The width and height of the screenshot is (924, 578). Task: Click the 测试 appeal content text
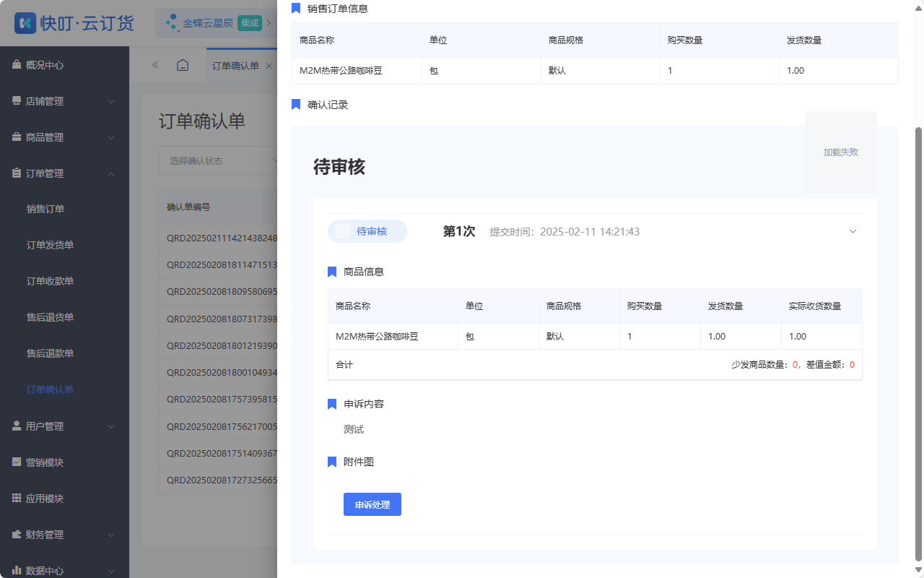[354, 429]
